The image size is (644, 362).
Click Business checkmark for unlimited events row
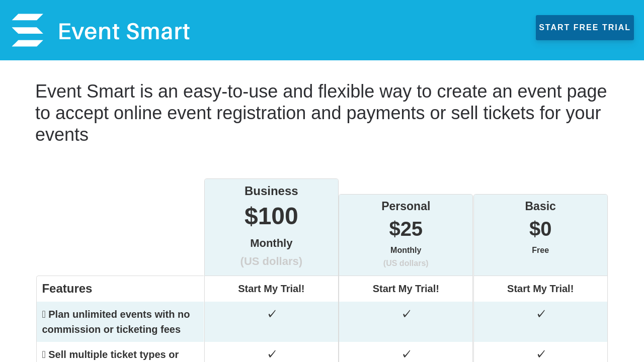coord(272,314)
